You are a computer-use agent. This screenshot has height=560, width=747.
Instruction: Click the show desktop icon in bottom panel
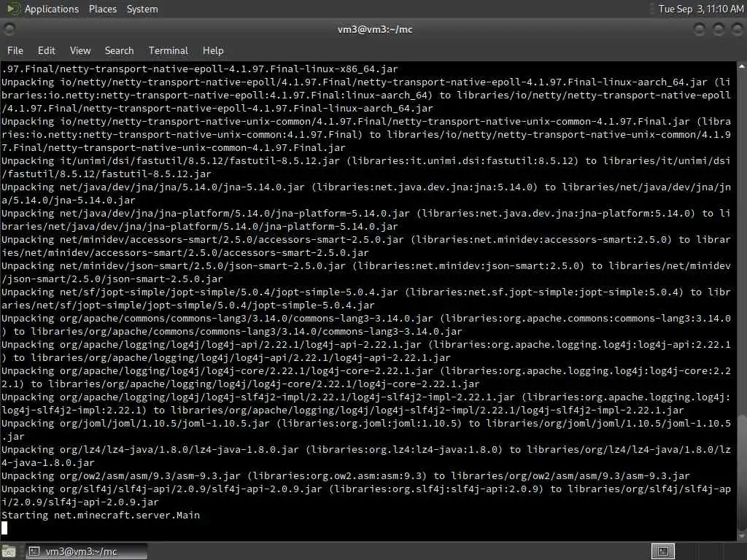(x=9, y=551)
